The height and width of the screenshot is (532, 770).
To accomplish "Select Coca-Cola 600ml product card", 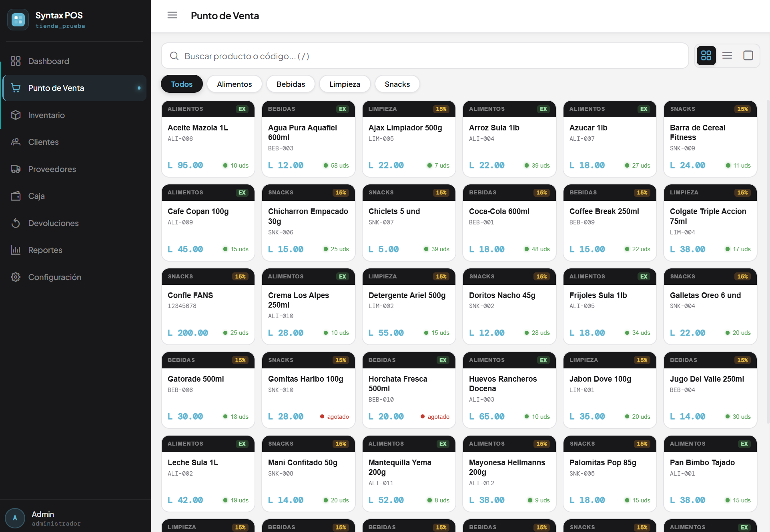I will tap(509, 222).
